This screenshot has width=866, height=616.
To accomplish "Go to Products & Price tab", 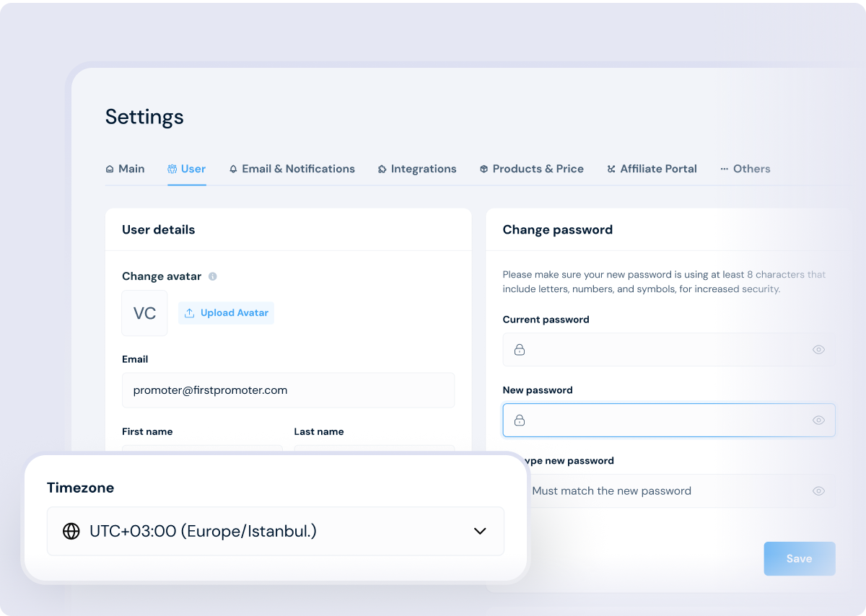I will [x=532, y=169].
